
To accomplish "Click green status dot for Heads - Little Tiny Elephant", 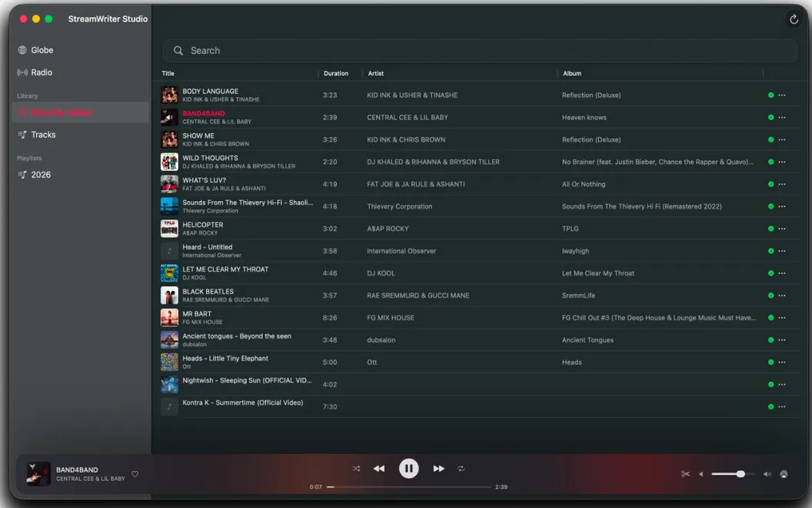I will click(770, 363).
